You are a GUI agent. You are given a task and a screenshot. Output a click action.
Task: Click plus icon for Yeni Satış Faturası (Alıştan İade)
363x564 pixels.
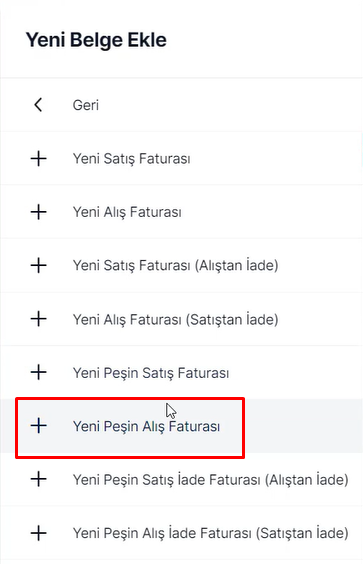[x=38, y=265]
